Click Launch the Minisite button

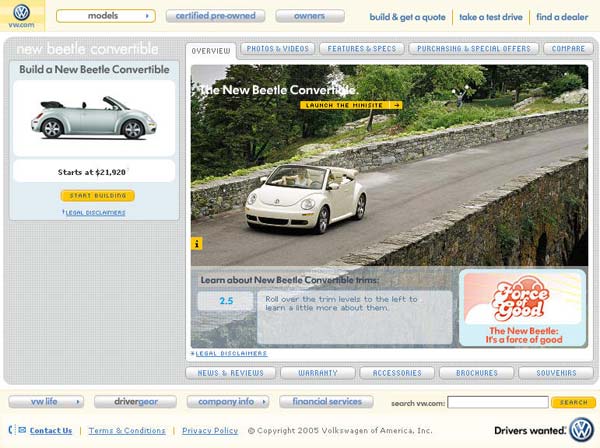351,105
